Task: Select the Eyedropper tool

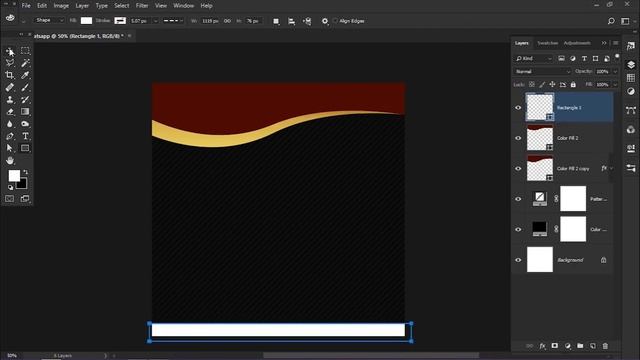Action: (x=25, y=75)
